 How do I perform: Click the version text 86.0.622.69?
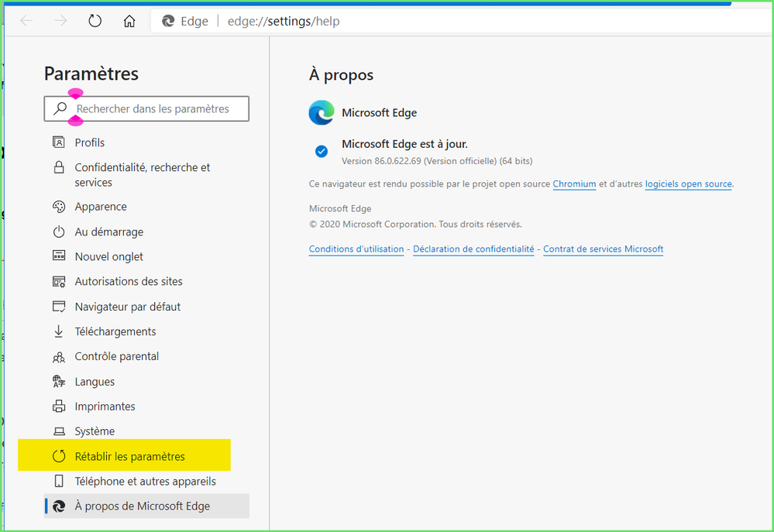(397, 161)
